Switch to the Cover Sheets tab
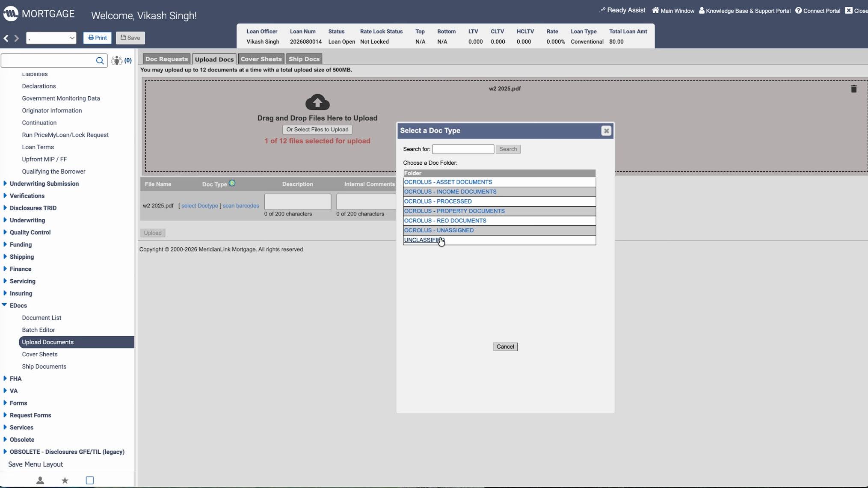The height and width of the screenshot is (488, 868). pyautogui.click(x=261, y=59)
